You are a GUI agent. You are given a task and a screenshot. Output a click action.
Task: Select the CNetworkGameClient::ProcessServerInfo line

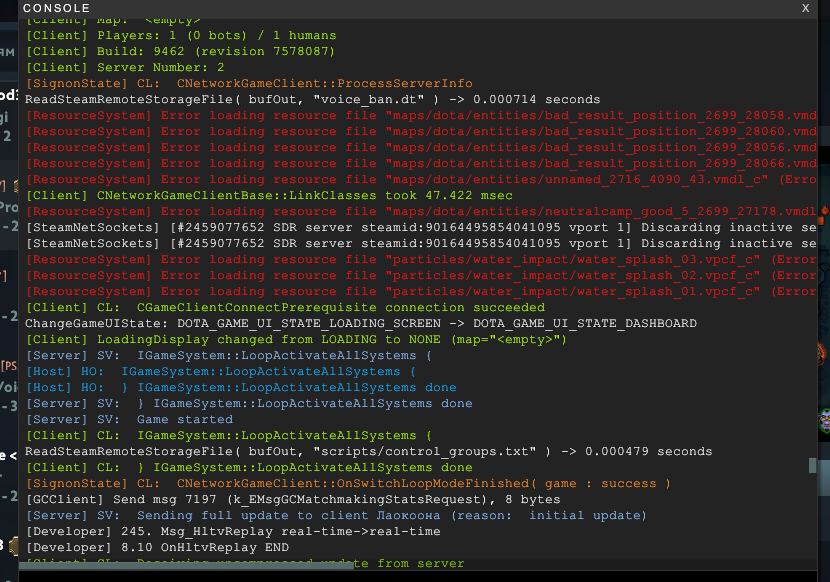coord(249,84)
